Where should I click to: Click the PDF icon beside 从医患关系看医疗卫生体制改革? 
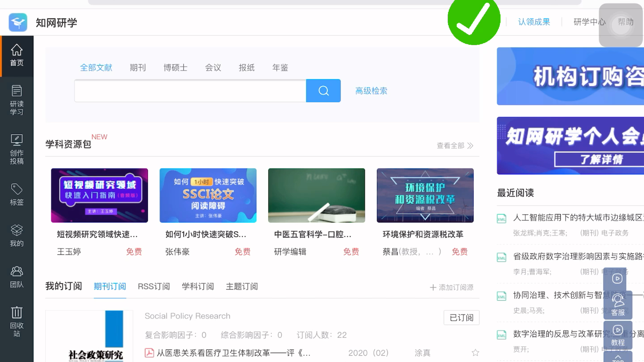tap(149, 353)
